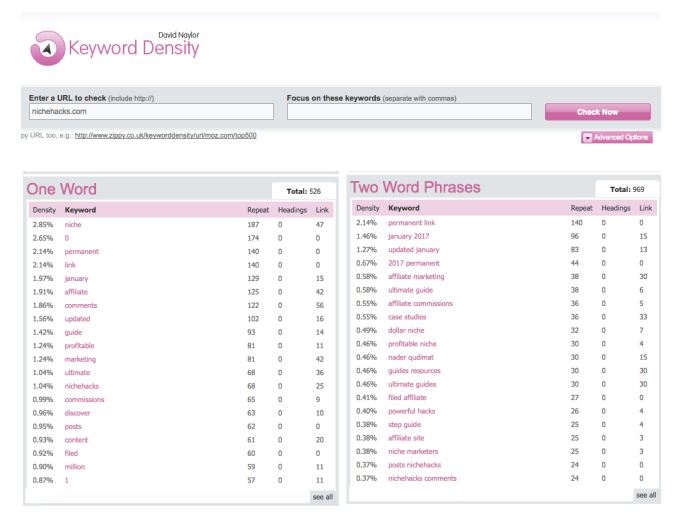This screenshot has width=673, height=520.
Task: Open the 'filed affiliate' phrase
Action: [x=407, y=398]
